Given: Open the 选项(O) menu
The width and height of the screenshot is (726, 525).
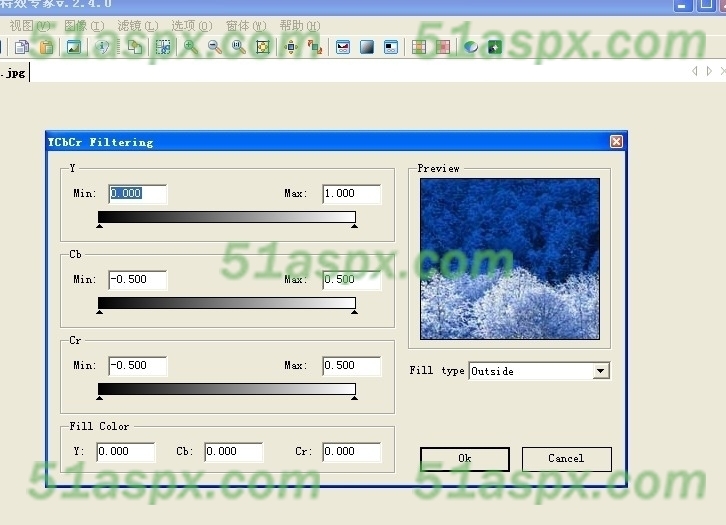Looking at the screenshot, I should pos(192,26).
